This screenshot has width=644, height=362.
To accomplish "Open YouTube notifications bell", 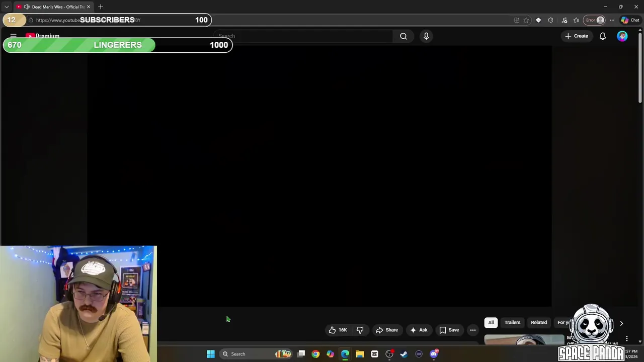I will point(603,36).
